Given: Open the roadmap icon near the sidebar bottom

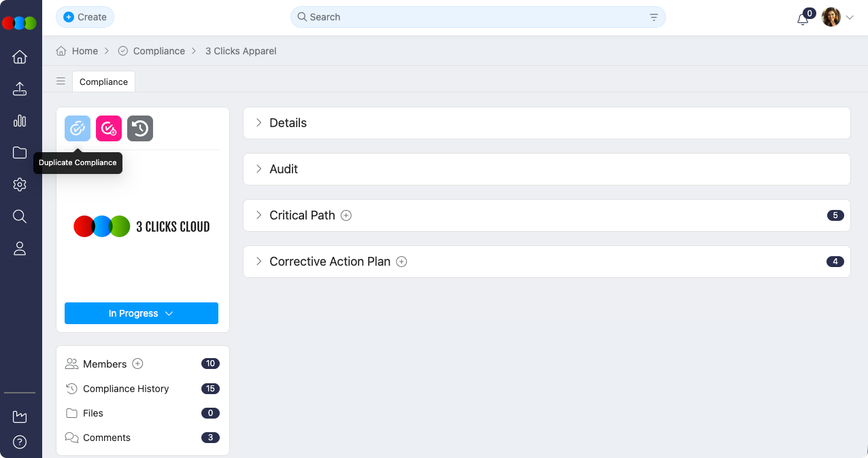Looking at the screenshot, I should point(20,417).
